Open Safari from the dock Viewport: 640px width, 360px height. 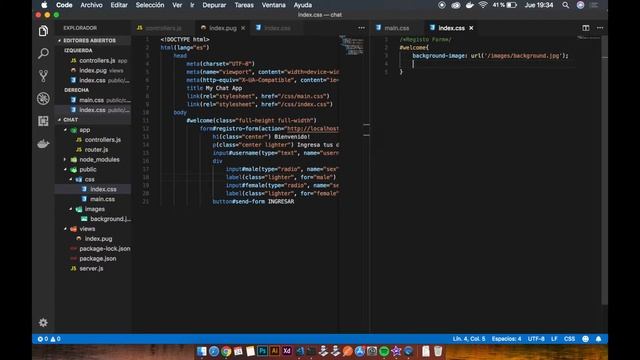pos(213,351)
